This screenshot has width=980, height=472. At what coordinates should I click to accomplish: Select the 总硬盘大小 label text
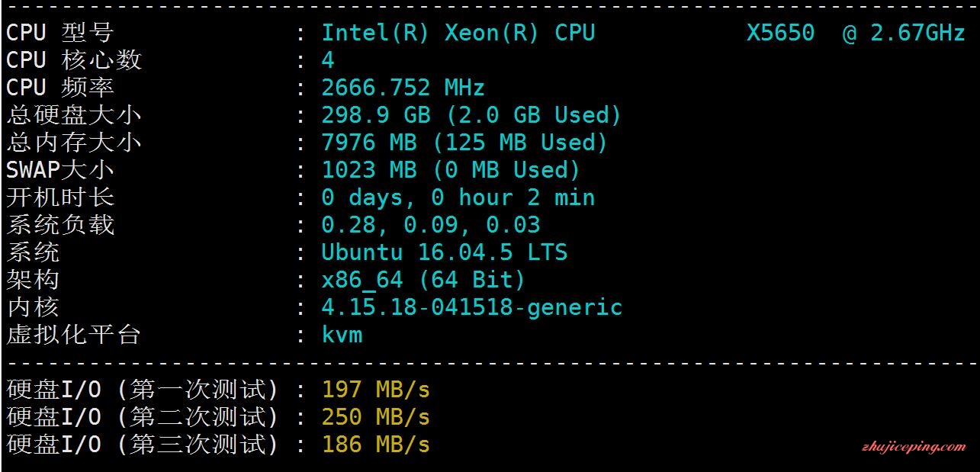point(74,115)
